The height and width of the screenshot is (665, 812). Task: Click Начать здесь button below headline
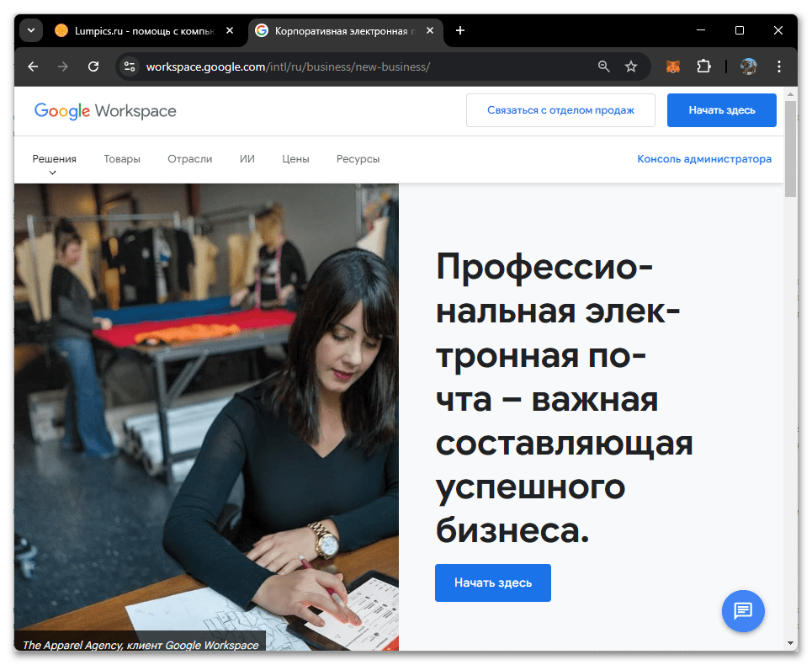(492, 583)
